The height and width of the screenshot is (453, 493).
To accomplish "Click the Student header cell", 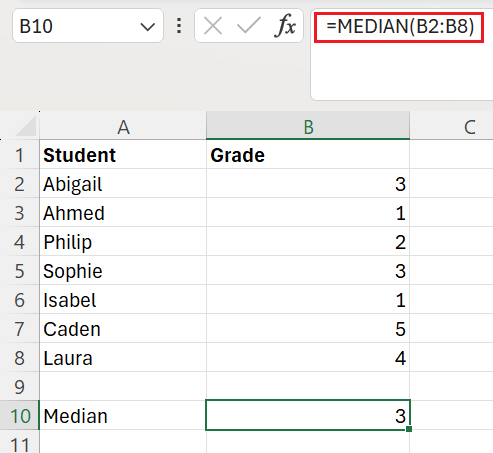I will click(x=123, y=155).
